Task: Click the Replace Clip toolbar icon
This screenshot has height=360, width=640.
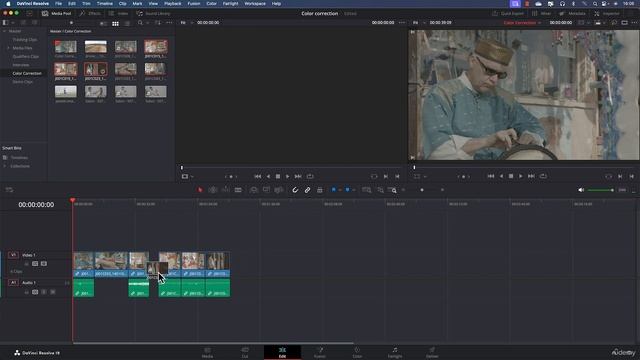Action: click(279, 190)
